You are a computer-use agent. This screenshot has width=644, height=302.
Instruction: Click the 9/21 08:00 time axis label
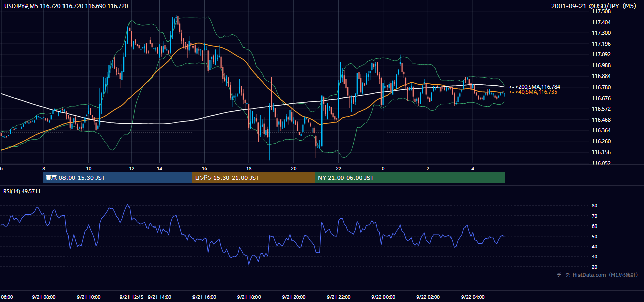pos(44,297)
